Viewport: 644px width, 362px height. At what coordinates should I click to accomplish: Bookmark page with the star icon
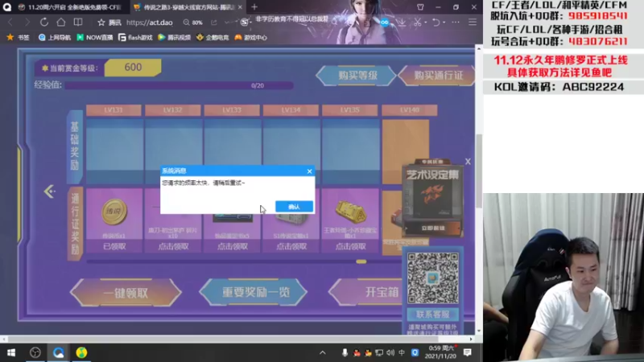(x=101, y=23)
